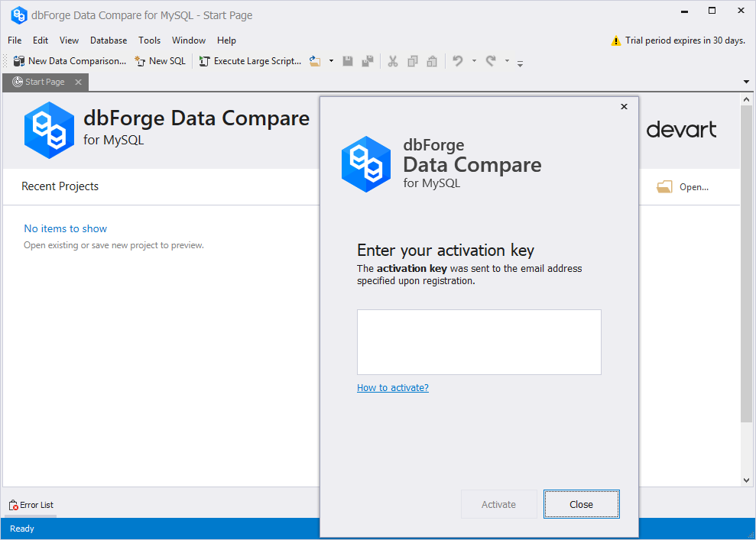756x540 pixels.
Task: Open the Edit menu
Action: point(41,40)
